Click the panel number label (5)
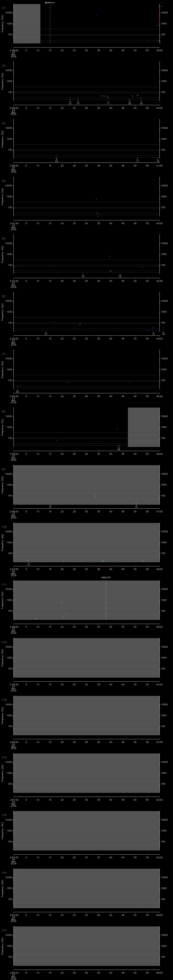The width and height of the screenshot is (173, 980). tap(3, 238)
